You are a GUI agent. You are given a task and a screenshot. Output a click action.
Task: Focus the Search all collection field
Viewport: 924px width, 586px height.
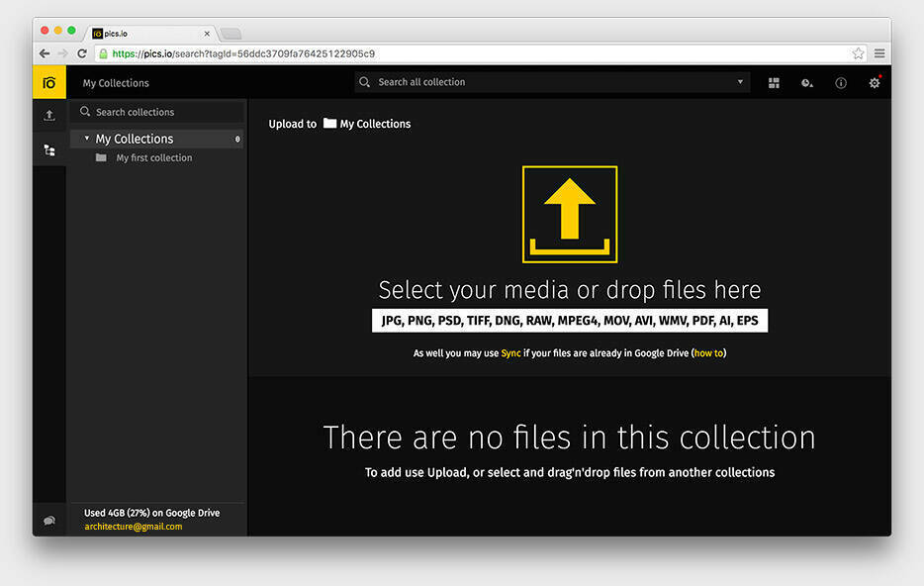pos(552,82)
